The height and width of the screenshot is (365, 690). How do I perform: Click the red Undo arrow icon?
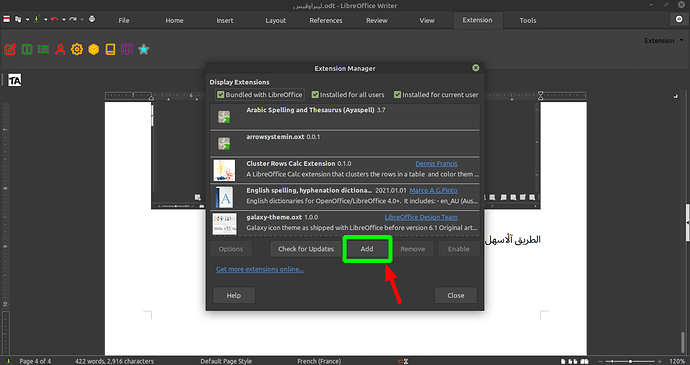click(55, 19)
